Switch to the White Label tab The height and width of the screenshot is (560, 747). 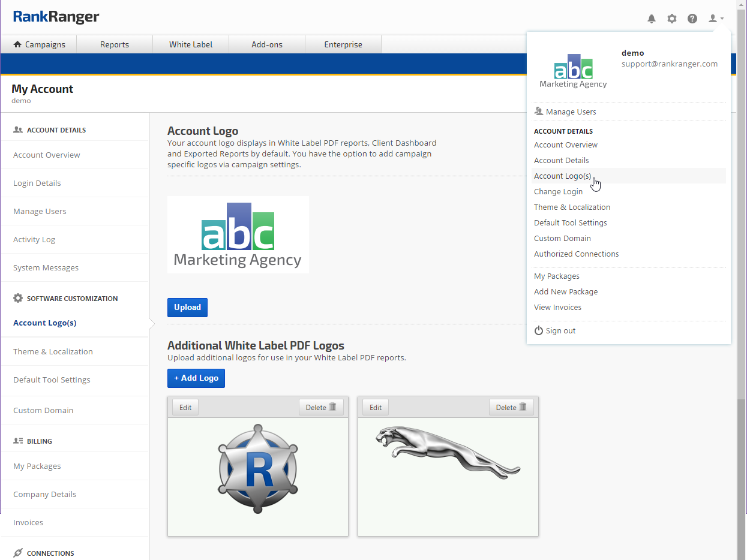coord(191,44)
